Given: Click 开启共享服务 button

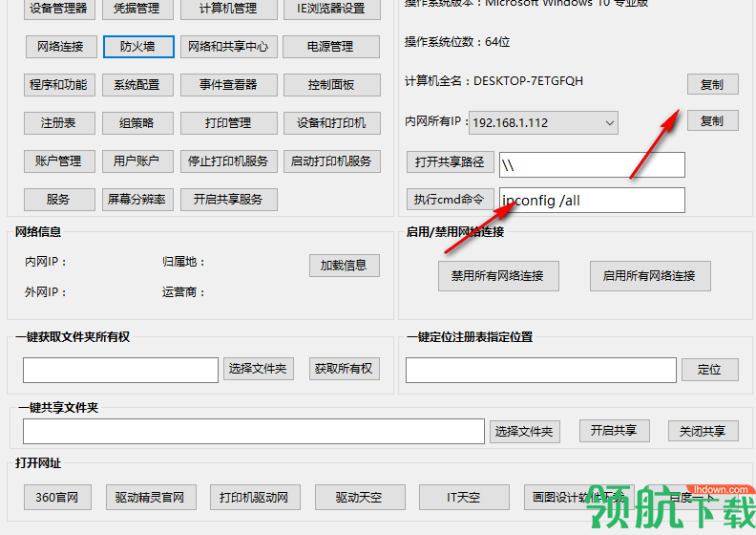Looking at the screenshot, I should tap(228, 200).
